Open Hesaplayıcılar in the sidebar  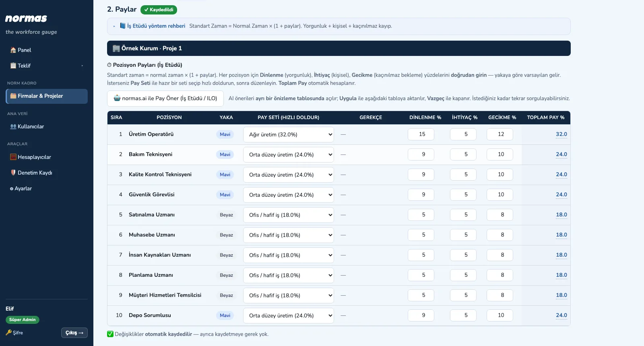tap(47, 157)
